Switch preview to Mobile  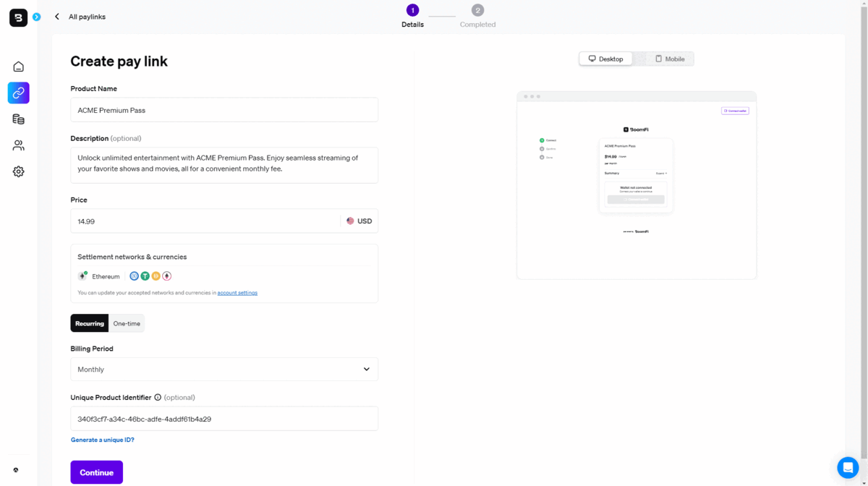[x=670, y=59]
